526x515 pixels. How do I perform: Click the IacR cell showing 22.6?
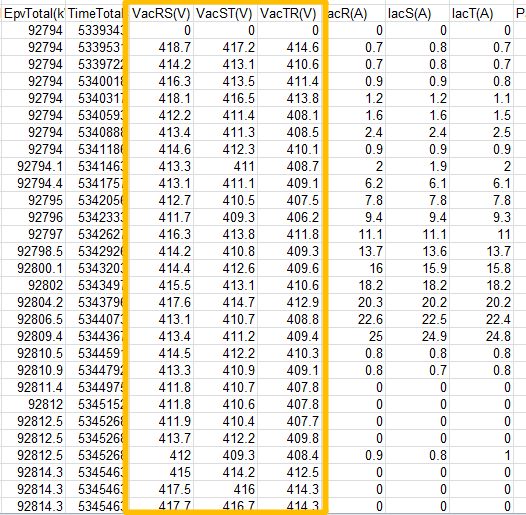[x=354, y=319]
